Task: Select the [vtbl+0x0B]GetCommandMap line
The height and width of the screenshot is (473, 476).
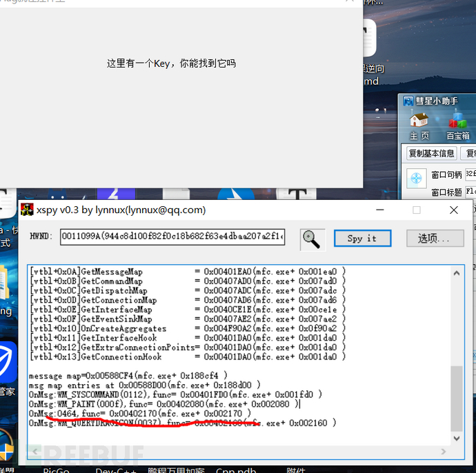Action: (x=188, y=281)
